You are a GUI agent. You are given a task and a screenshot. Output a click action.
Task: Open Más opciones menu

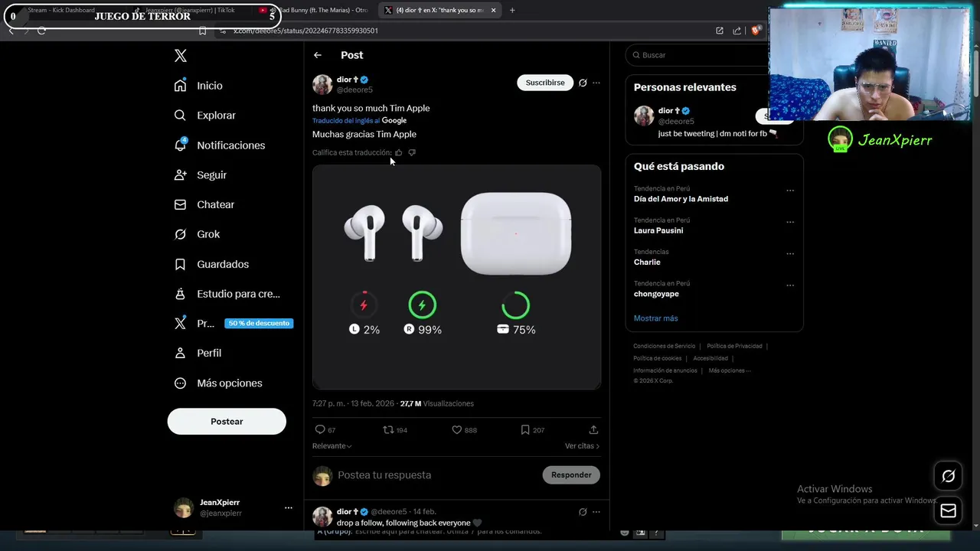click(x=218, y=383)
